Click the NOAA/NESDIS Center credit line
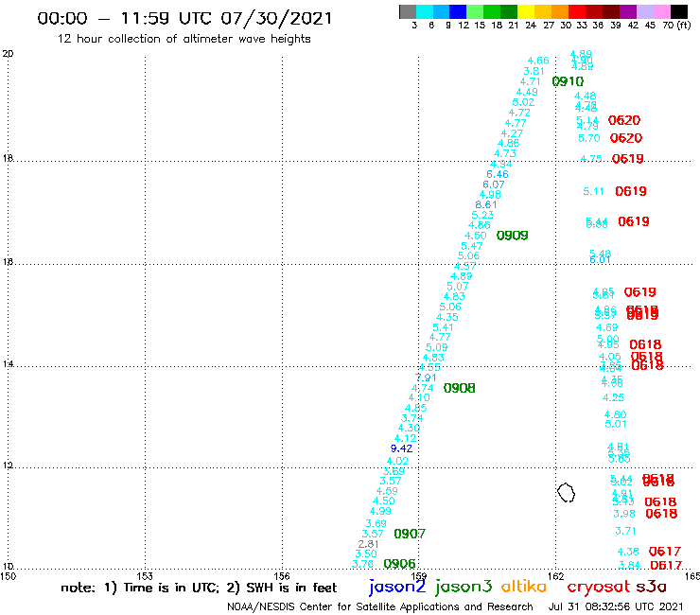 click(380, 607)
